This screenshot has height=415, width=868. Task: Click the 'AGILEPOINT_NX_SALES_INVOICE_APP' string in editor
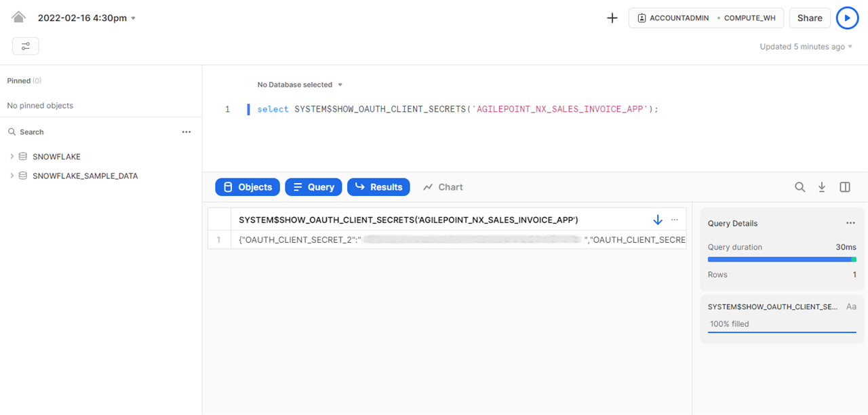pyautogui.click(x=560, y=109)
